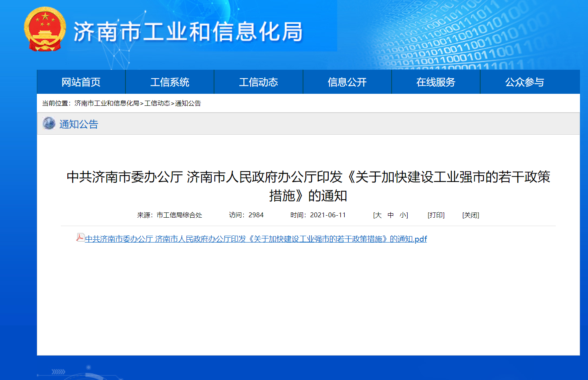Click [打印] to print the notice
Image resolution: width=588 pixels, height=380 pixels.
(x=436, y=215)
